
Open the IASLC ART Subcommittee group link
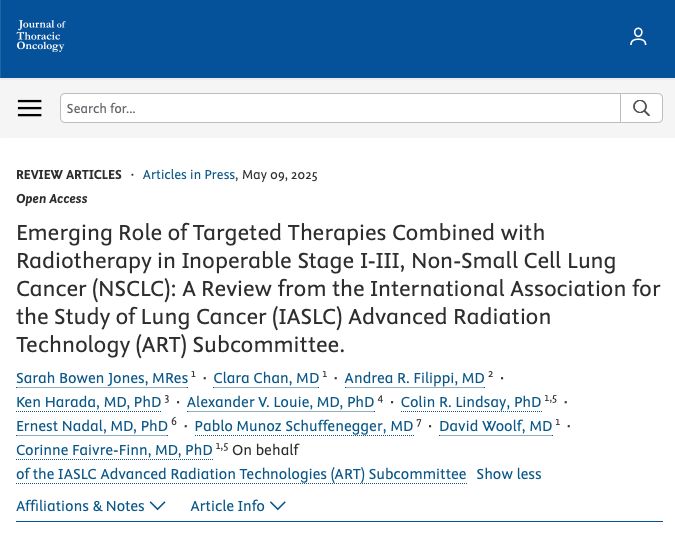(241, 474)
